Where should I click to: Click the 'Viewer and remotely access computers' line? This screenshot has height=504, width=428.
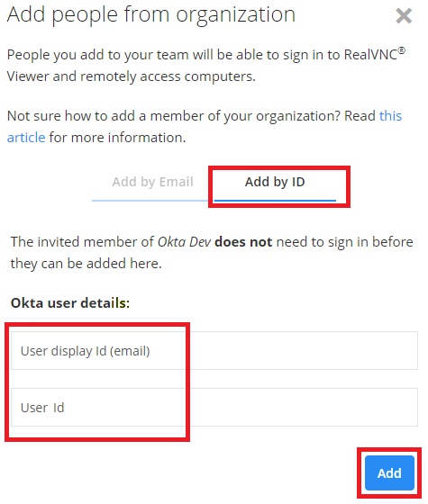click(x=132, y=76)
